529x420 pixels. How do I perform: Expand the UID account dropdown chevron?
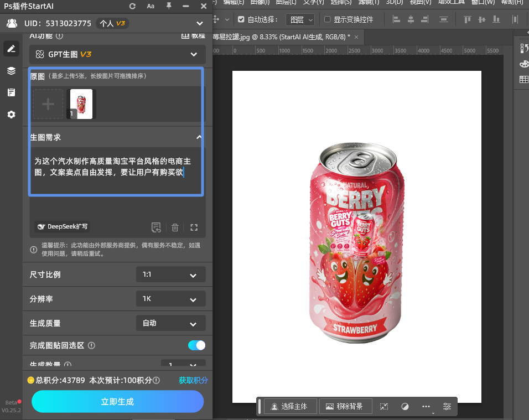point(200,23)
